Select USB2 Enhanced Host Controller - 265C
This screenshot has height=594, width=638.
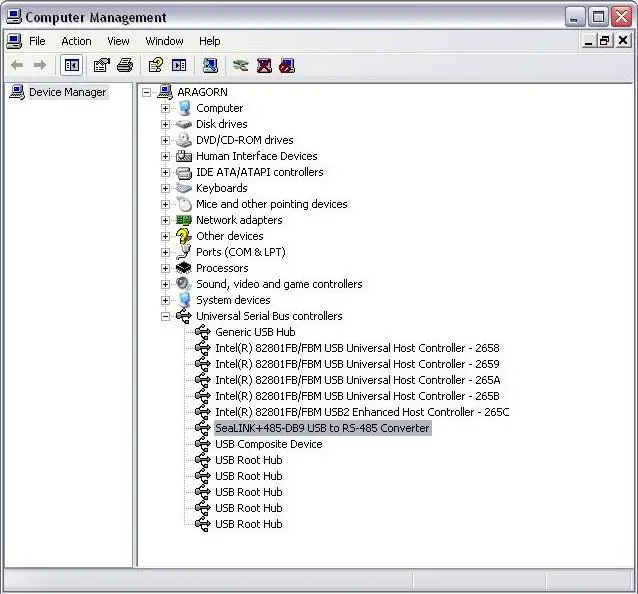tap(362, 412)
